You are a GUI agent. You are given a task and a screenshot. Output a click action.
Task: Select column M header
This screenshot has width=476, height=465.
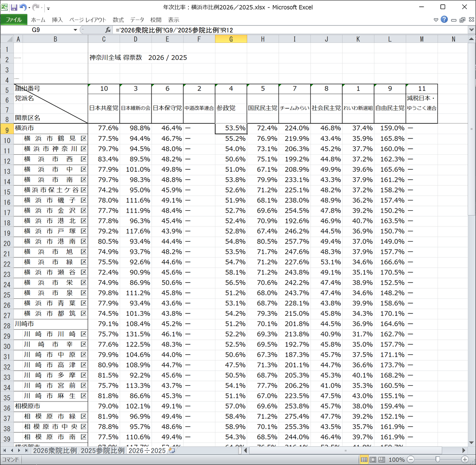pyautogui.click(x=422, y=39)
